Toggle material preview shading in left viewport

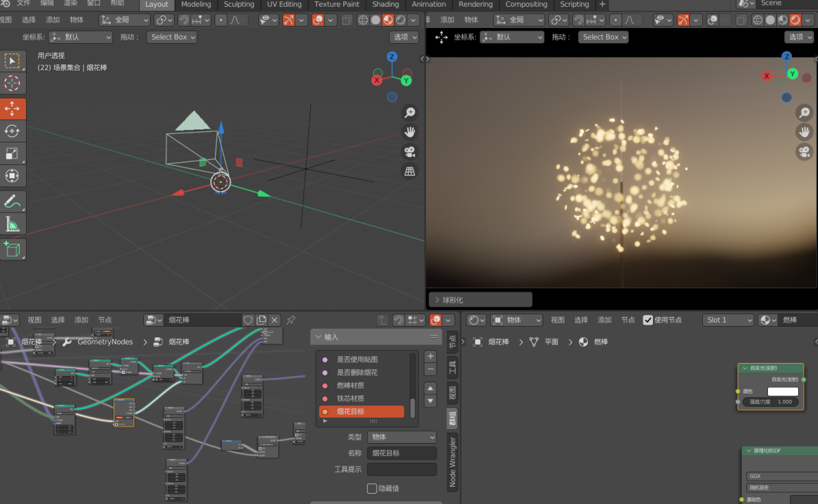pyautogui.click(x=388, y=20)
